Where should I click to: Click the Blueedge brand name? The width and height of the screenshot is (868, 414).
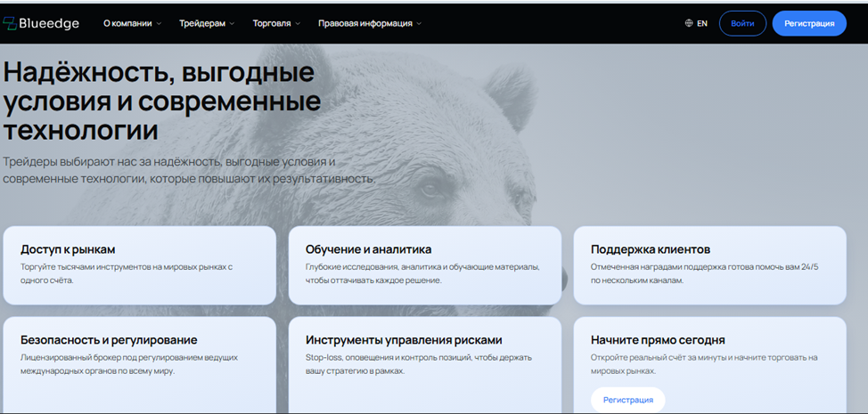(x=49, y=23)
